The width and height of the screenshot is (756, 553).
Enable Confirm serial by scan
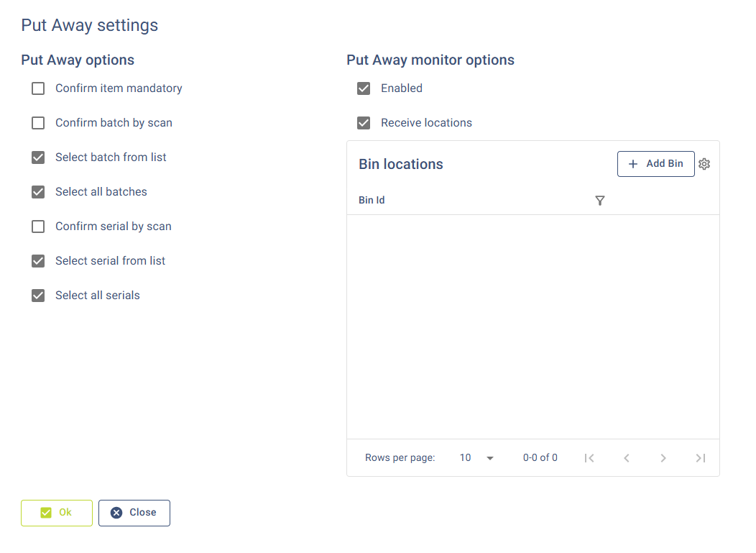[38, 227]
